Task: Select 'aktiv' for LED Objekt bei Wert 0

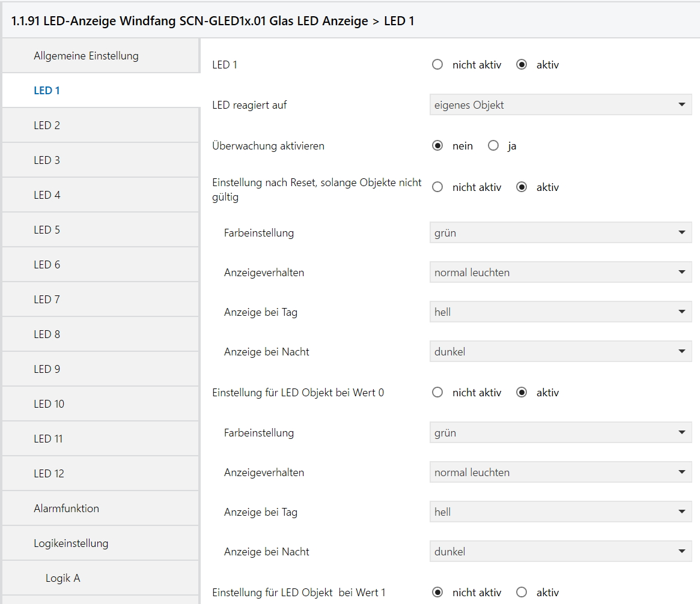Action: [522, 393]
